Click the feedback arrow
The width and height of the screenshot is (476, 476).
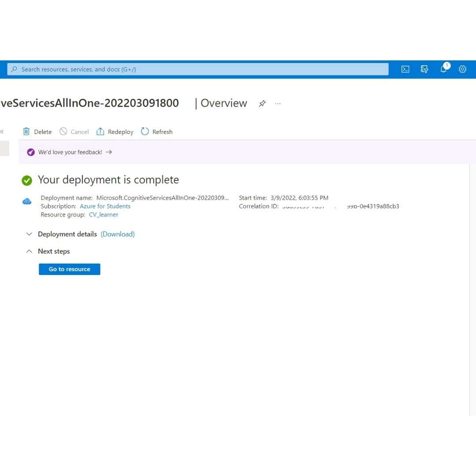109,152
